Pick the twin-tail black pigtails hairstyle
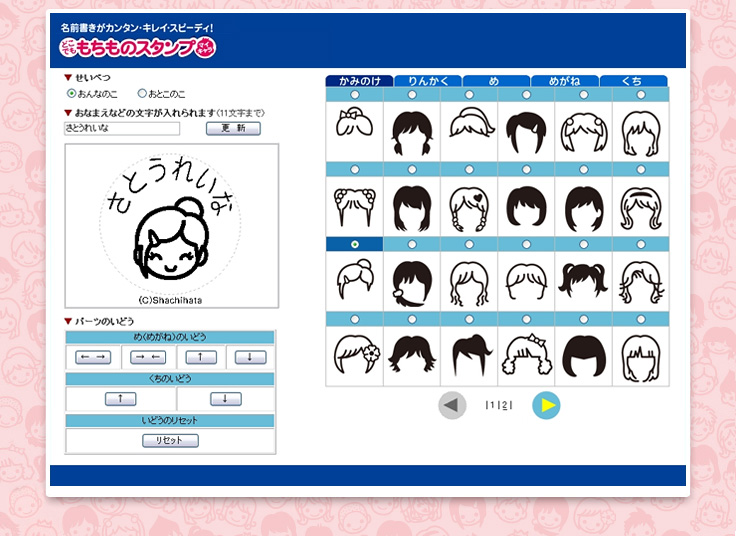The height and width of the screenshot is (536, 736). click(x=583, y=282)
